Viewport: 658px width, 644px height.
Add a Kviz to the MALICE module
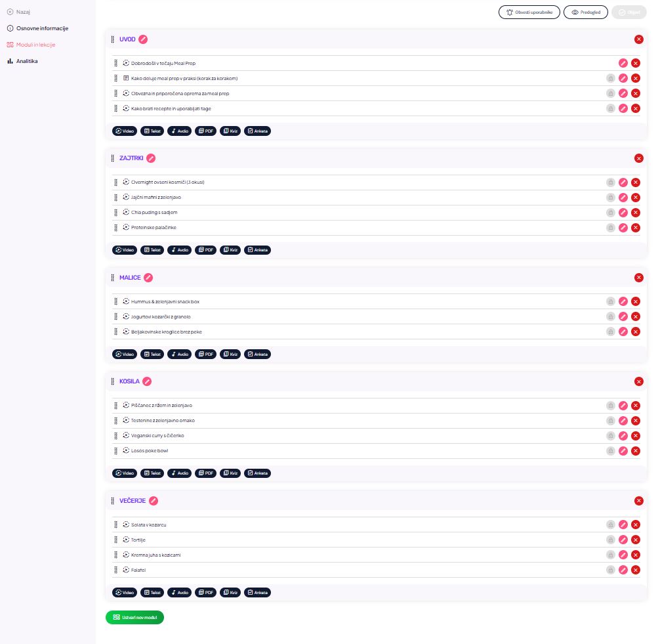point(230,354)
